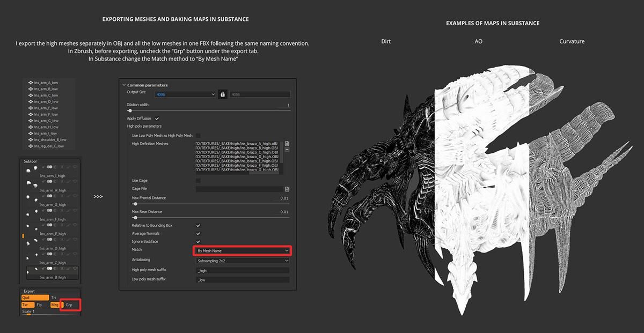Click the Export panel header
This screenshot has height=333, width=644.
[30, 291]
